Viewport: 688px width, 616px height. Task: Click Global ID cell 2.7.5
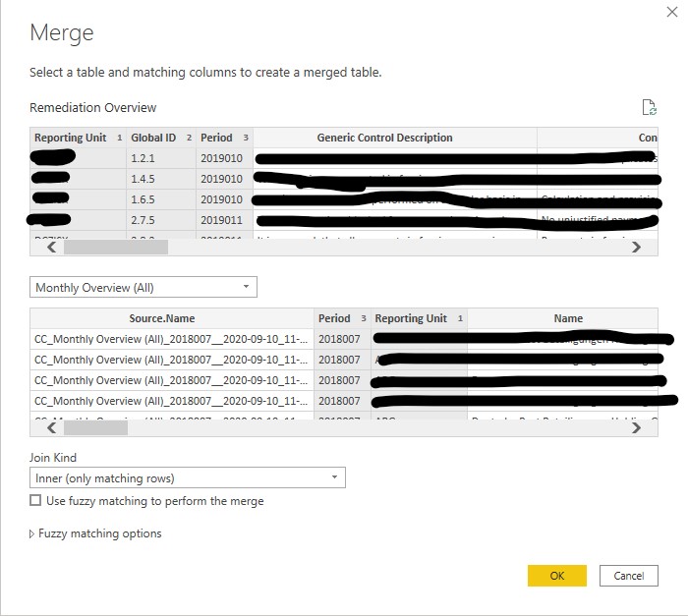(x=161, y=220)
